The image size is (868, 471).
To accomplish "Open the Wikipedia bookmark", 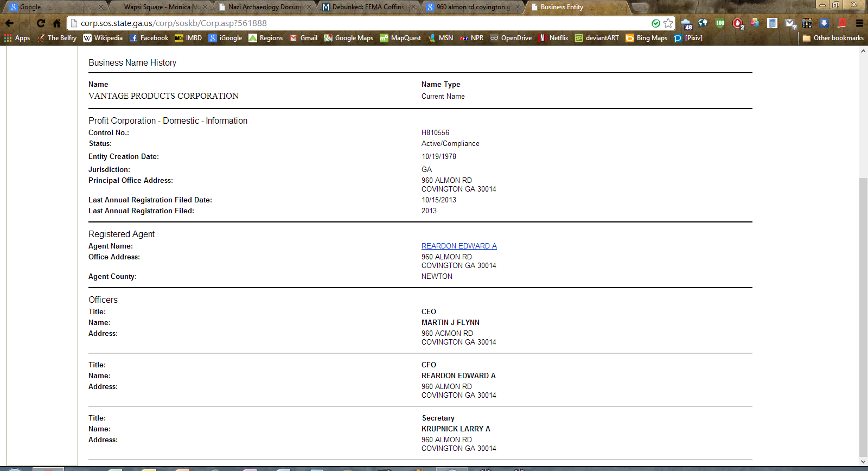I will coord(103,38).
